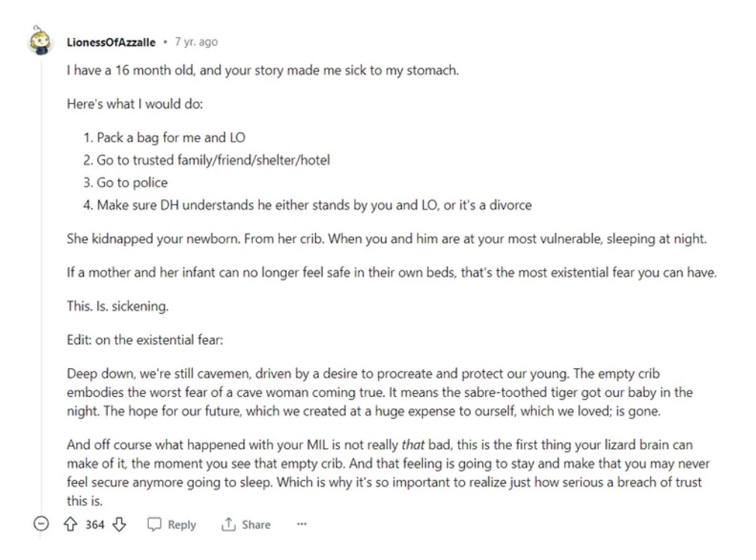Click the vertical thread line beside the comment

point(40,284)
